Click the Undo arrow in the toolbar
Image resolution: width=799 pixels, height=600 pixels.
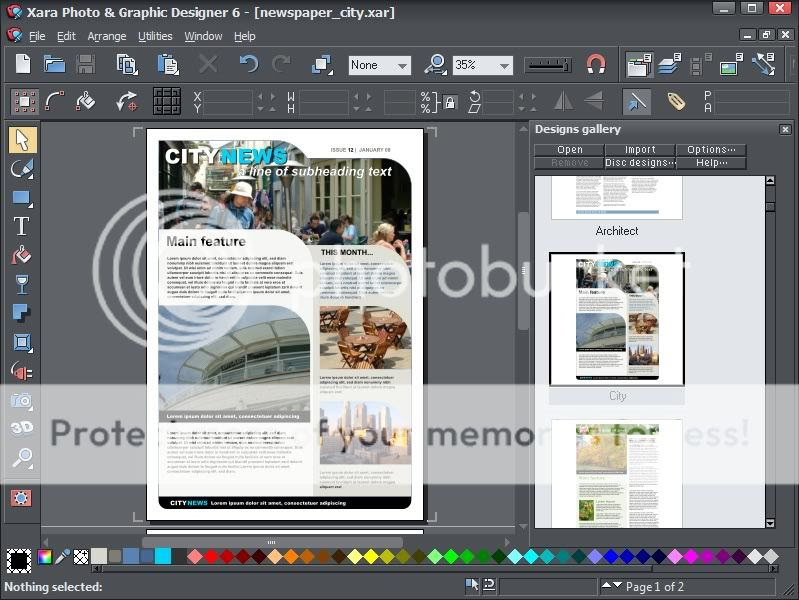tap(248, 65)
